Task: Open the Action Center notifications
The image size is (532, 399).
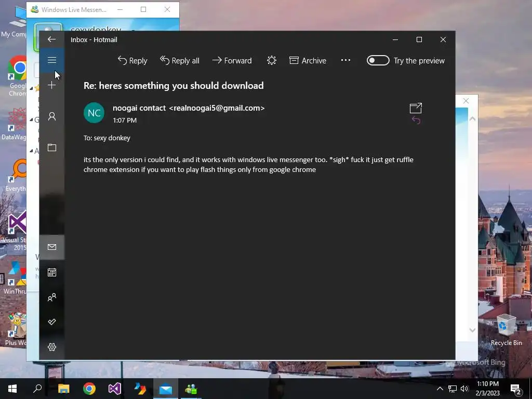Action: (516, 389)
